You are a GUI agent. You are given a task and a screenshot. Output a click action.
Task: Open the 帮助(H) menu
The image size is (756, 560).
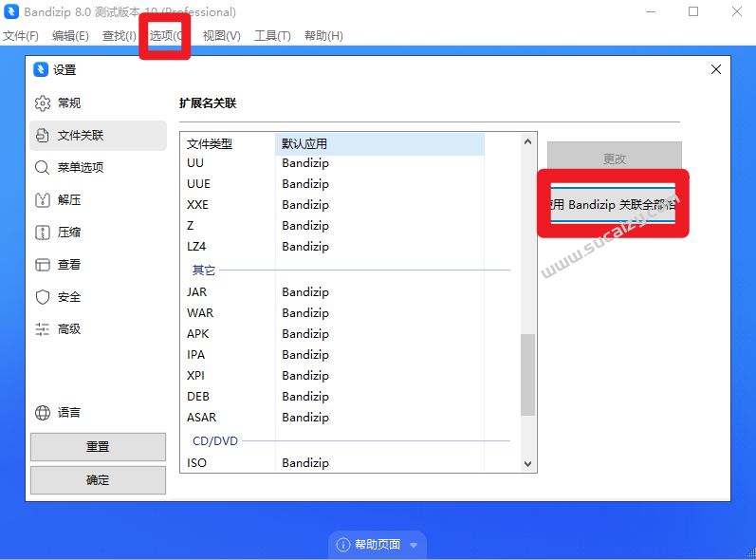pyautogui.click(x=323, y=36)
